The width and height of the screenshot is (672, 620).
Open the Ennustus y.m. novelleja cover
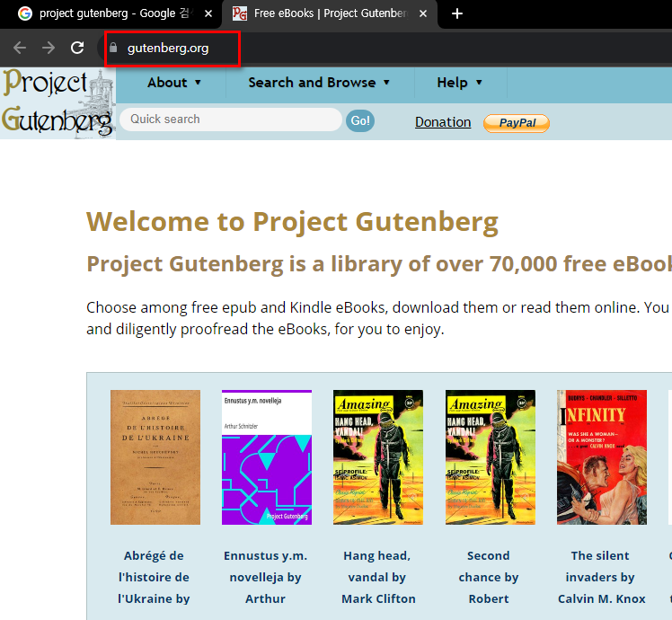click(x=267, y=457)
